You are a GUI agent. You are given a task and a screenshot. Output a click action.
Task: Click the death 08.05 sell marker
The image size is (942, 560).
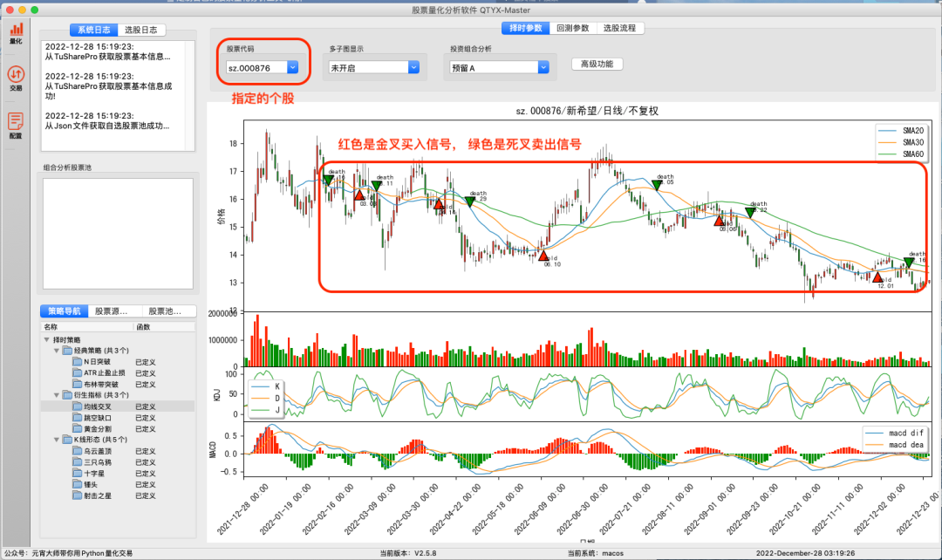point(657,186)
